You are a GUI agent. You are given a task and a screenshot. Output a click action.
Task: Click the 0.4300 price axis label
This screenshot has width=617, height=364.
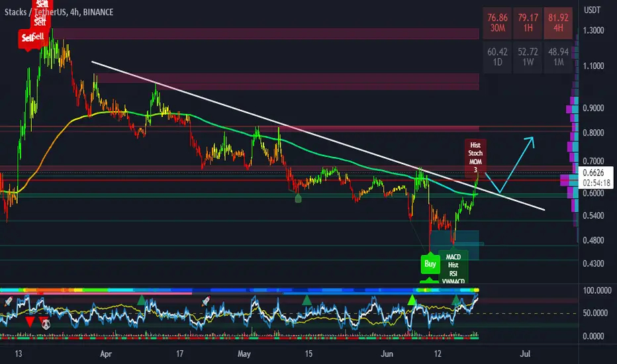pyautogui.click(x=593, y=263)
